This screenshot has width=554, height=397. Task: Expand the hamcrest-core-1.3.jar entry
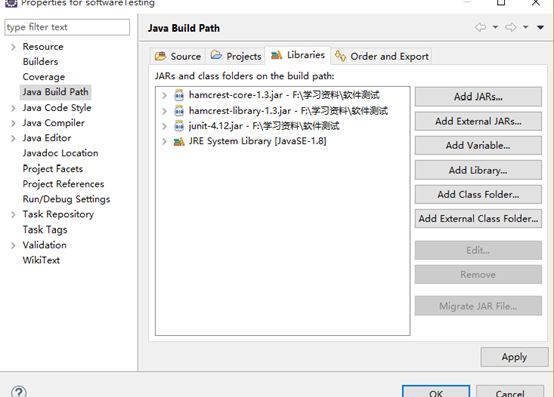[164, 95]
